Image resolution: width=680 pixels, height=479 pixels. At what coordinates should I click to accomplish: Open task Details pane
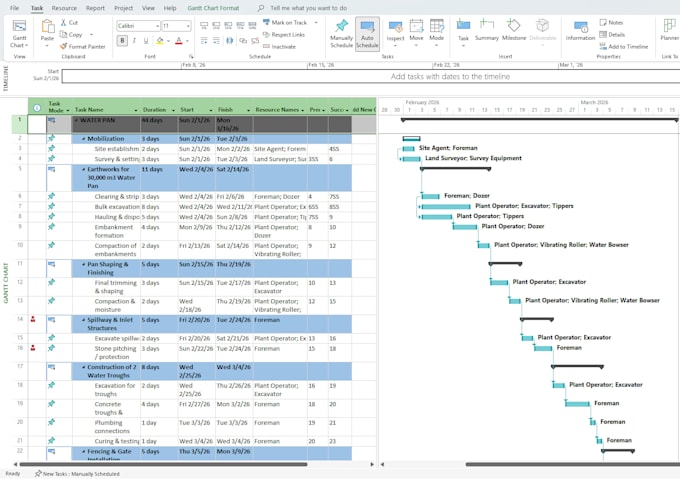(x=612, y=35)
